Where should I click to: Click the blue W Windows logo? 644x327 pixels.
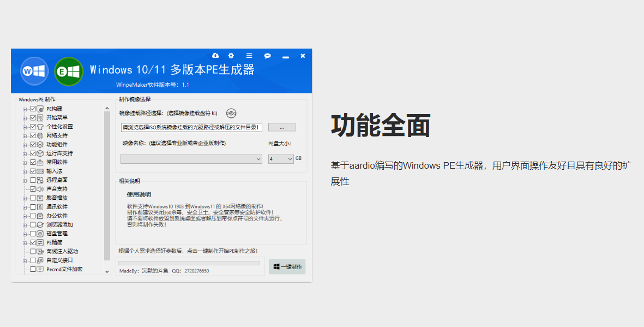pyautogui.click(x=34, y=71)
